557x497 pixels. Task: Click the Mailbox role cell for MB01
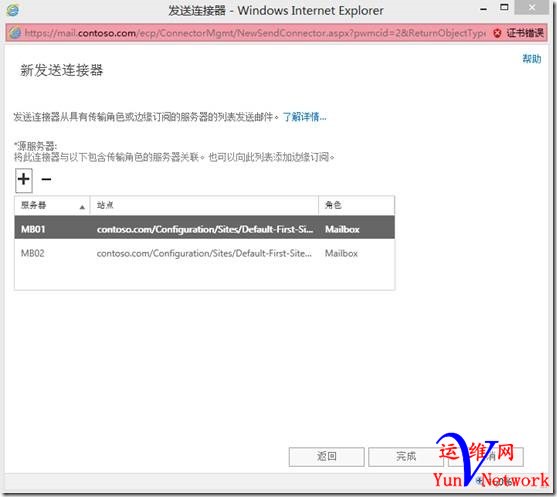(342, 229)
